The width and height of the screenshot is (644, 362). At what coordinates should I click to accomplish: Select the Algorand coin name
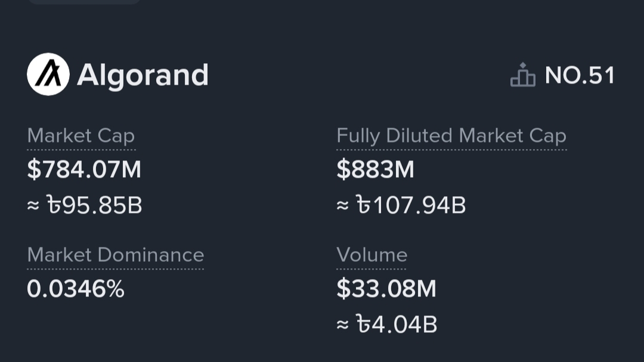click(143, 75)
